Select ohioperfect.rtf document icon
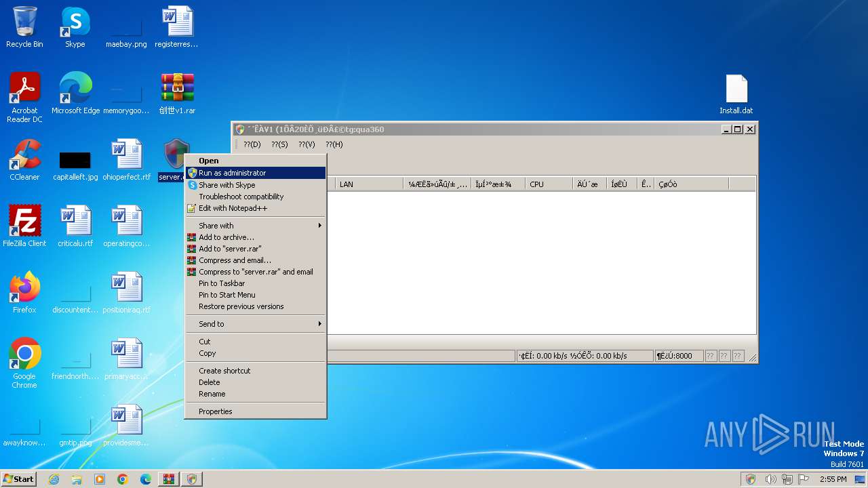 click(x=126, y=155)
